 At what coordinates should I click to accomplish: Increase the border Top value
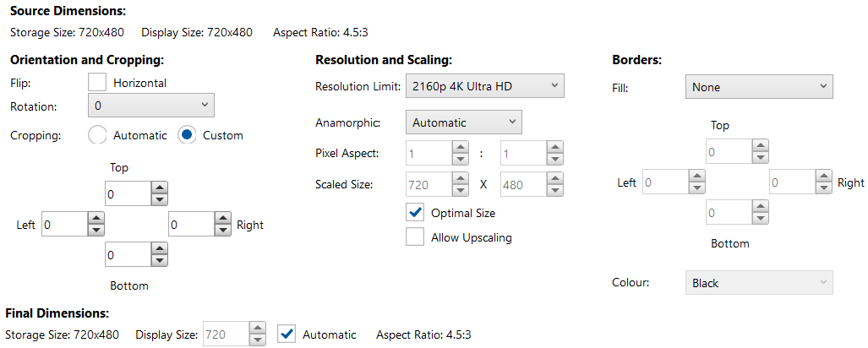click(x=761, y=146)
